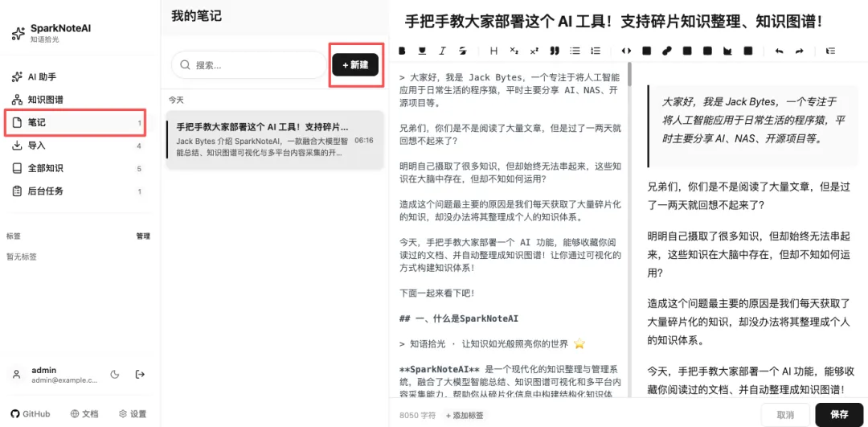868x427 pixels.
Task: Open 设置 settings
Action: tap(133, 413)
